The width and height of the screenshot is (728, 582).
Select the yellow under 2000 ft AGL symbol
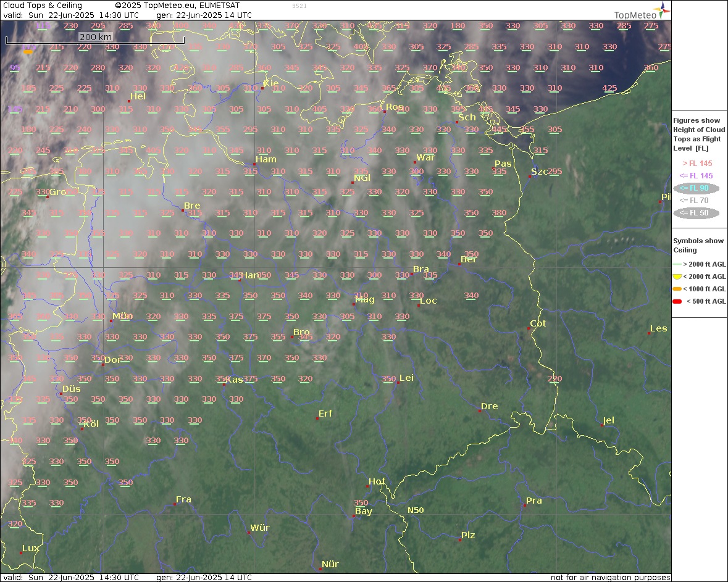click(677, 276)
